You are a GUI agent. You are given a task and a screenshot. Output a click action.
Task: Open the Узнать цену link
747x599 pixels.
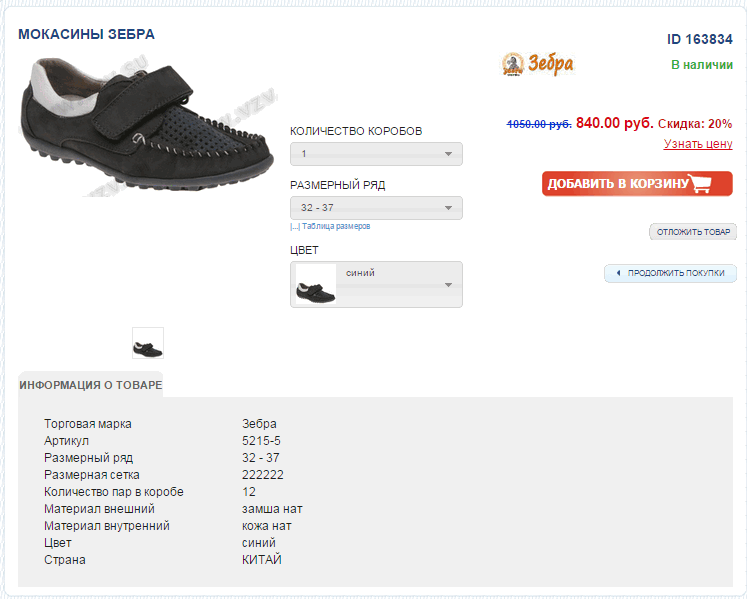(x=698, y=144)
